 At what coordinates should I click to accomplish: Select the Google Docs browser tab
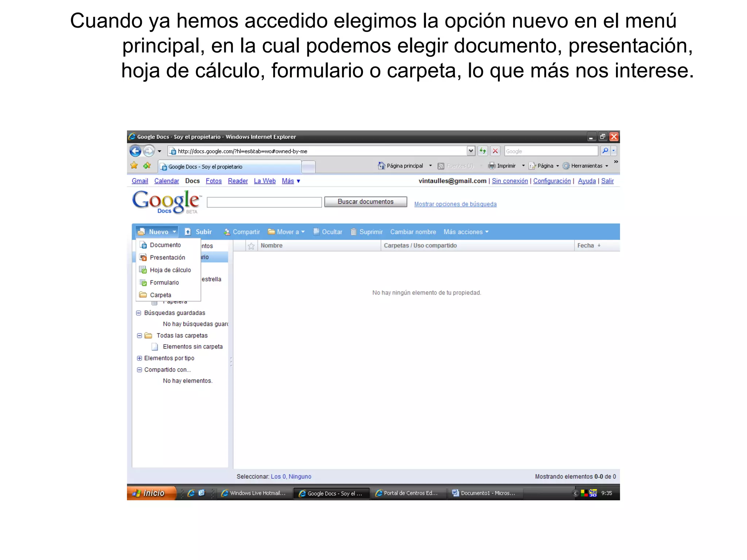(230, 167)
